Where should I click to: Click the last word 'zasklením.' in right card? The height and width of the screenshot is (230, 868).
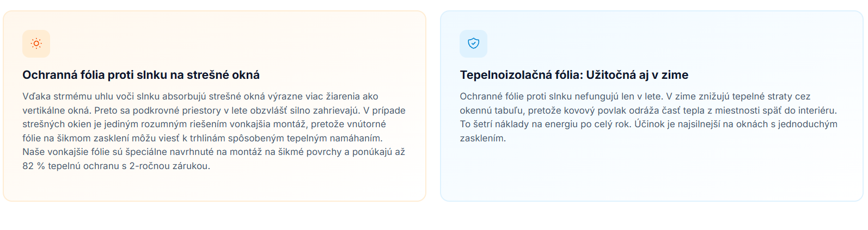click(482, 139)
